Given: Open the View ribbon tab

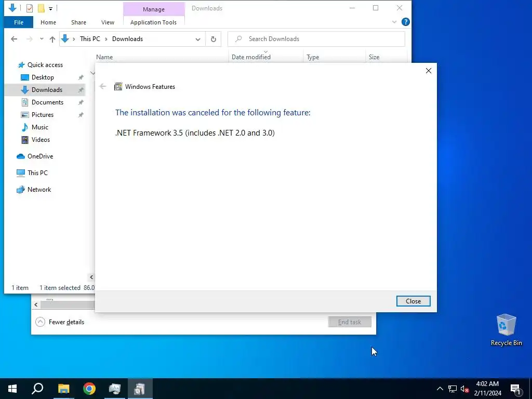Looking at the screenshot, I should point(108,22).
